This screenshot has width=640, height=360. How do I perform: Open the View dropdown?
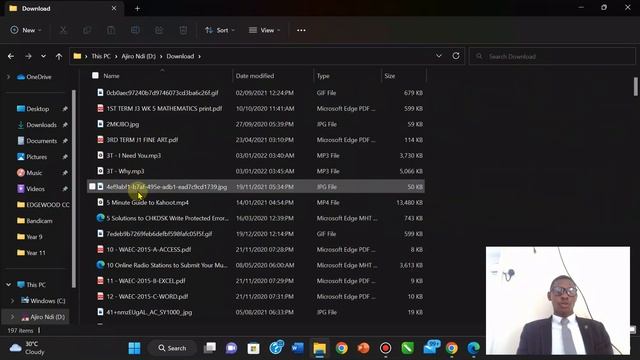click(264, 30)
